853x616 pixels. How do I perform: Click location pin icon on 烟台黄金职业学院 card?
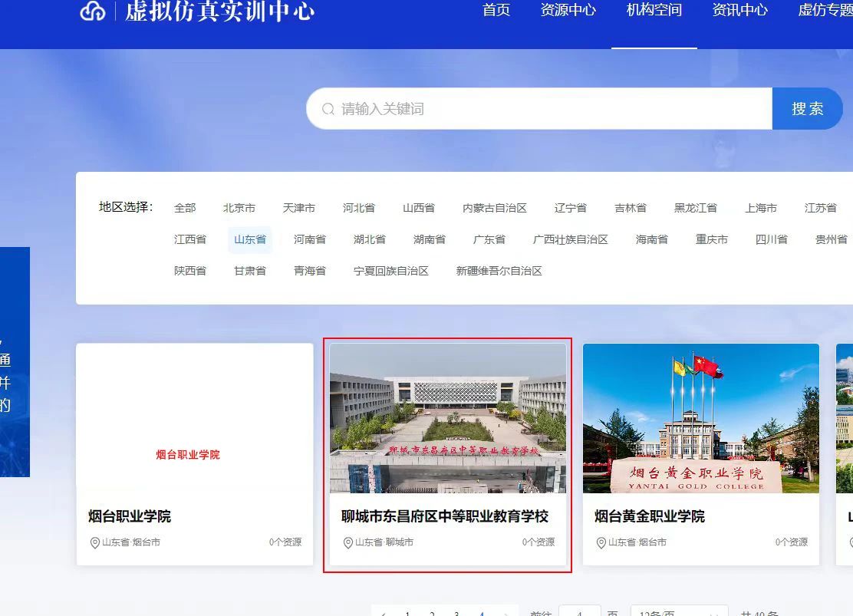(601, 542)
